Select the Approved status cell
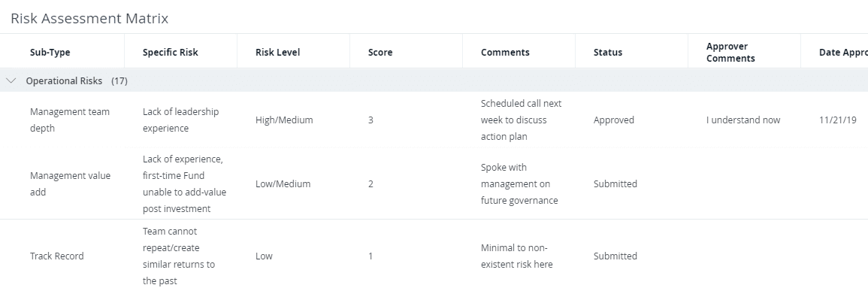The height and width of the screenshot is (291, 868). click(x=614, y=120)
